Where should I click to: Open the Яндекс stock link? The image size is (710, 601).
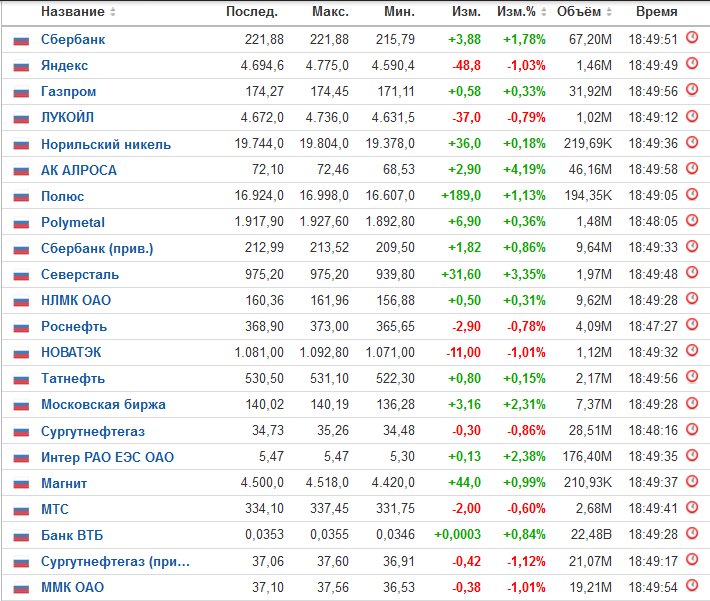click(x=64, y=66)
